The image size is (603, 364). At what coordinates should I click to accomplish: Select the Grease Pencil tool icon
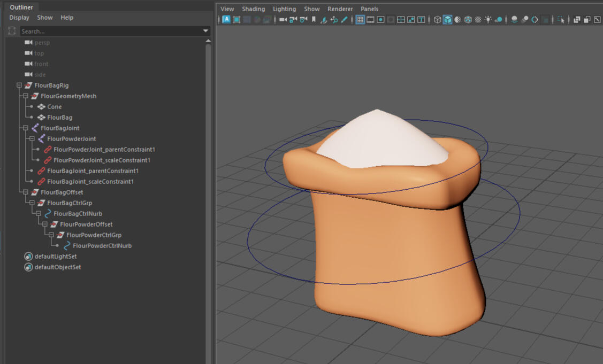click(344, 20)
